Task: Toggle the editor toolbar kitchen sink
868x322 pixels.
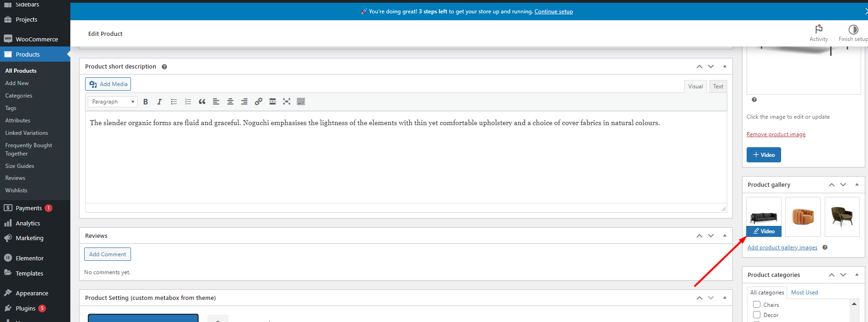Action: tap(301, 102)
